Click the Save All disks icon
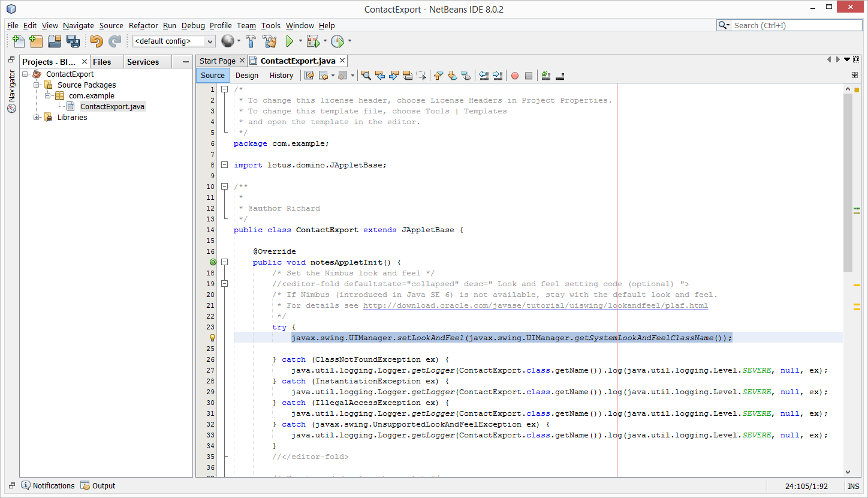The image size is (868, 498). pos(73,41)
